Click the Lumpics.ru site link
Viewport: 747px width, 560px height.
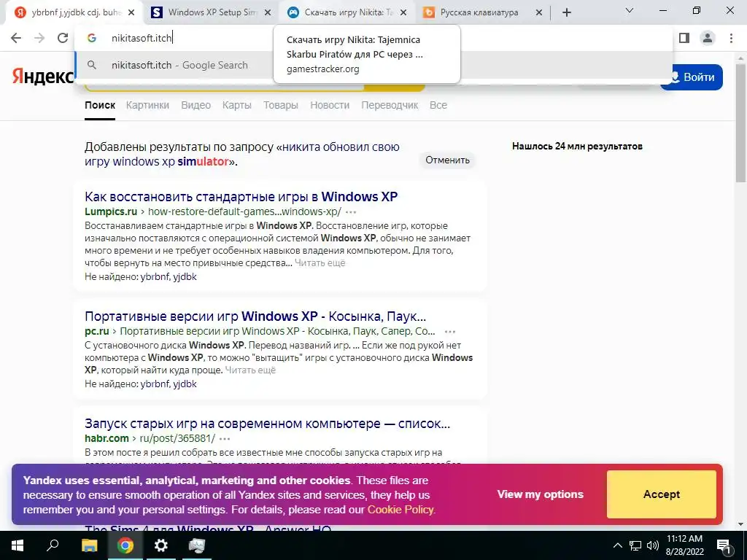(x=111, y=211)
